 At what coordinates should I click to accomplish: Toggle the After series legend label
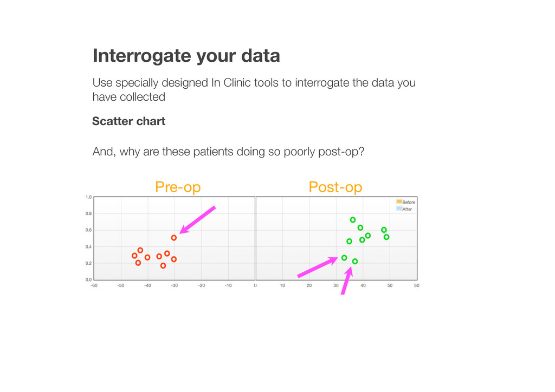[x=407, y=209]
